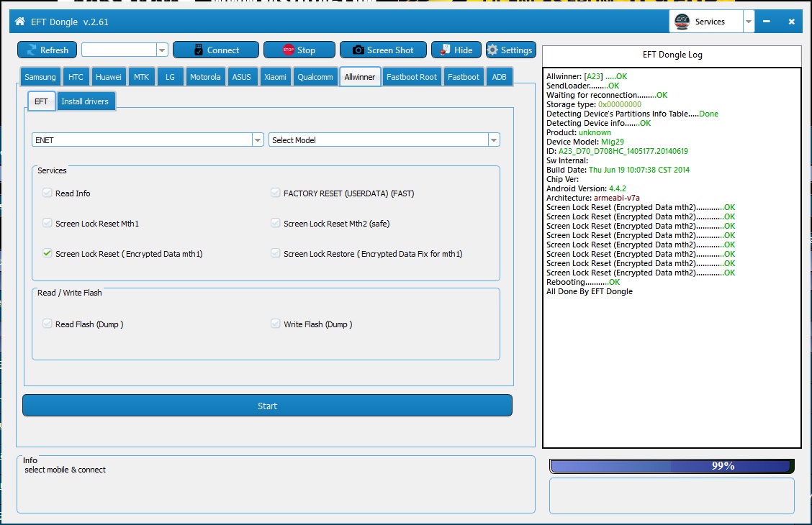The width and height of the screenshot is (812, 525).
Task: Click 'Rebooting...OK' log line
Action: point(583,282)
